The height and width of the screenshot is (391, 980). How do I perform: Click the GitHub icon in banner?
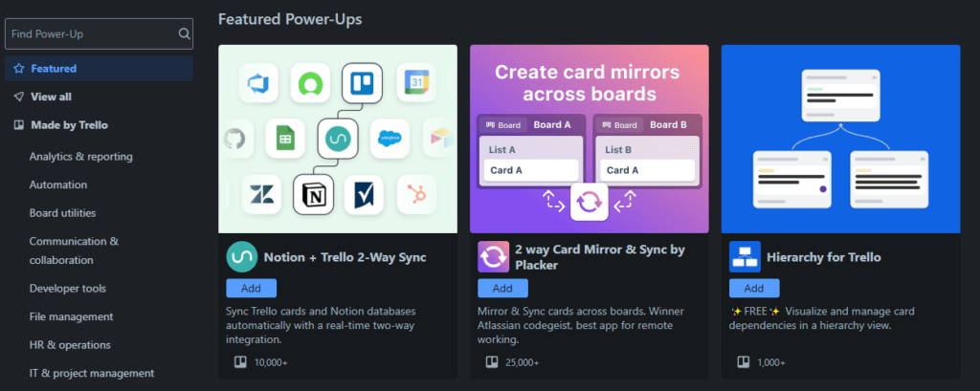[x=235, y=138]
